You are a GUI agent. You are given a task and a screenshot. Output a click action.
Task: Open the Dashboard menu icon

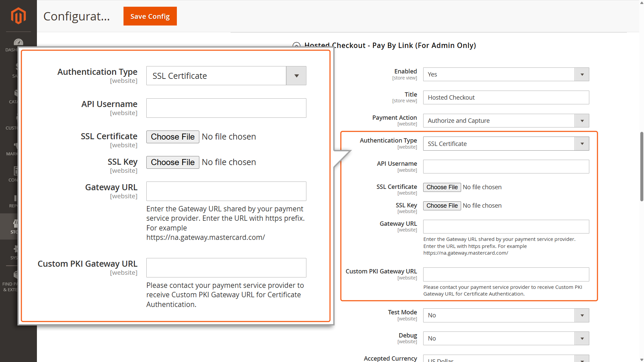(18, 43)
